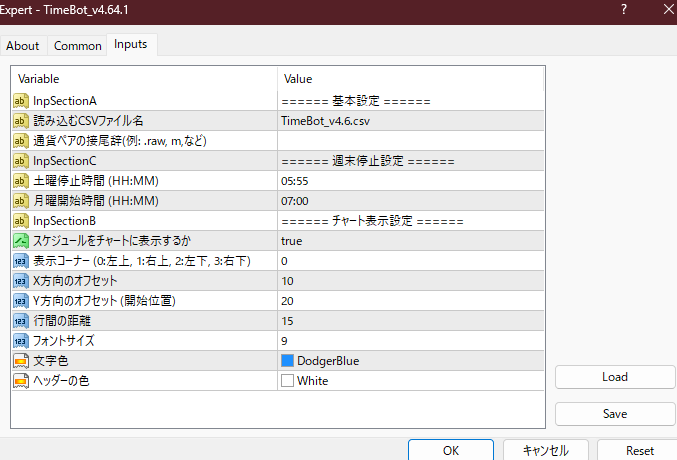This screenshot has height=460, width=677.
Task: Select the フォントサイズ variable label
Action: pyautogui.click(x=64, y=341)
